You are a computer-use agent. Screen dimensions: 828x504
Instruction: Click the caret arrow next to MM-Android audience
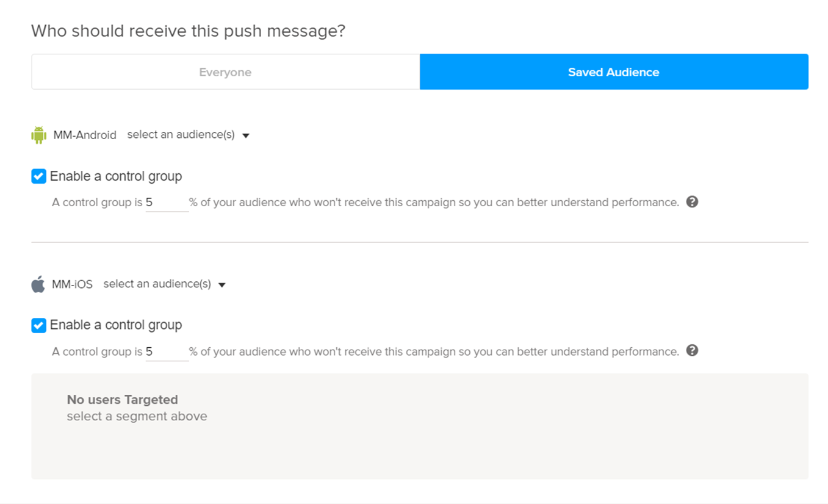246,135
